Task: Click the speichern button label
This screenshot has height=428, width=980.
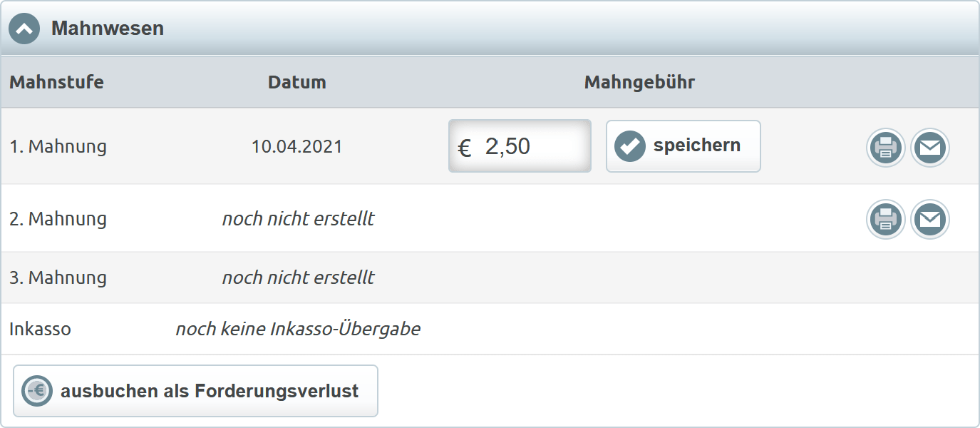Action: pyautogui.click(x=696, y=146)
